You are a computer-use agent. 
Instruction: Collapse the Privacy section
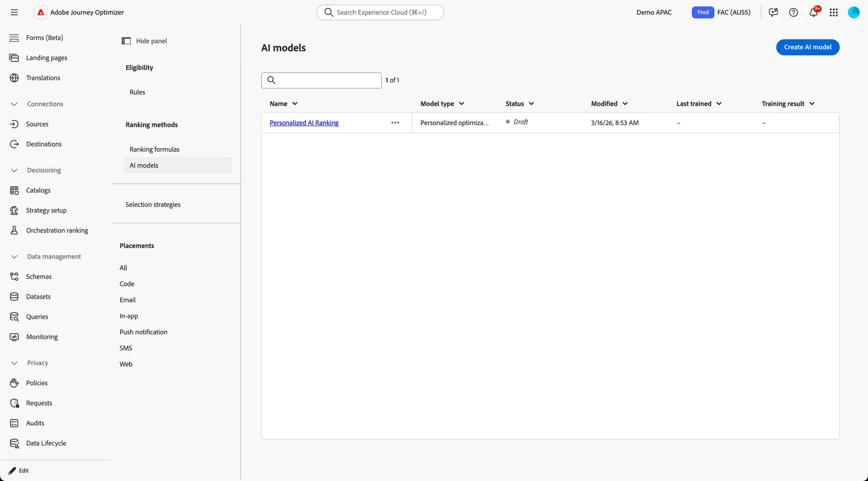(x=14, y=363)
